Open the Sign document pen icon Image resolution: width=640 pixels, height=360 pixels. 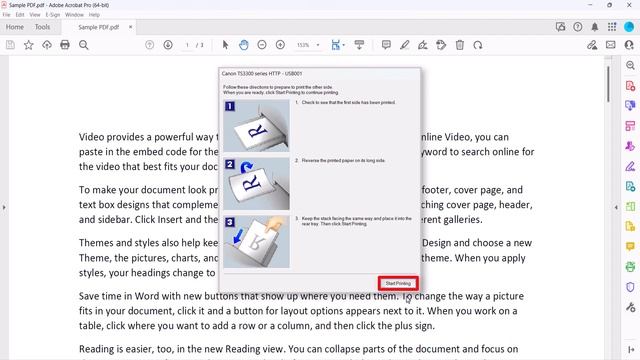click(x=423, y=45)
